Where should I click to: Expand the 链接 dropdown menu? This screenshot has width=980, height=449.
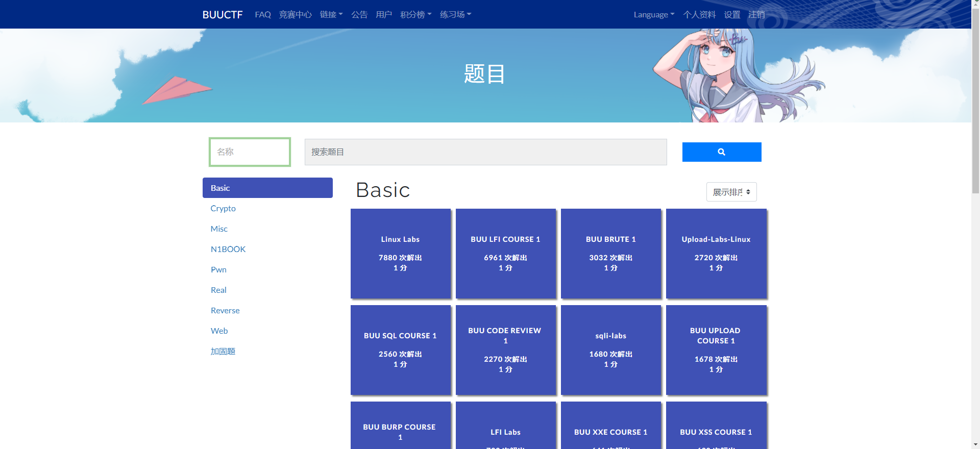(331, 15)
